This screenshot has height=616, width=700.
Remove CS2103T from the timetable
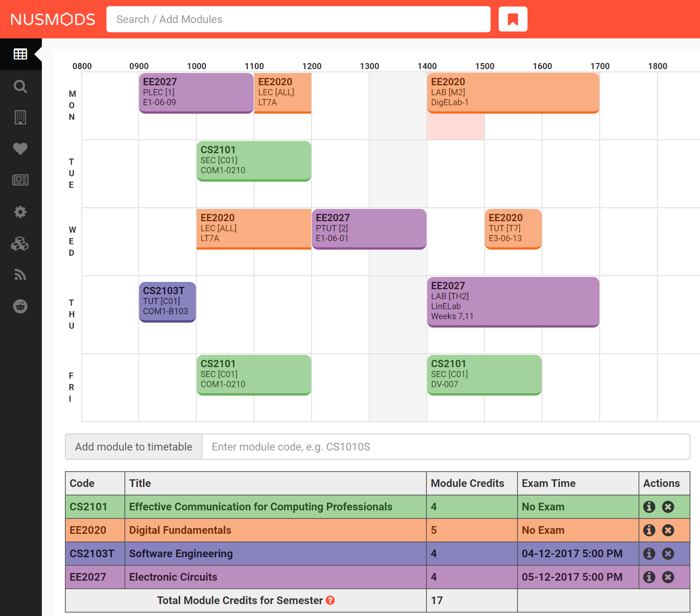[x=668, y=554]
